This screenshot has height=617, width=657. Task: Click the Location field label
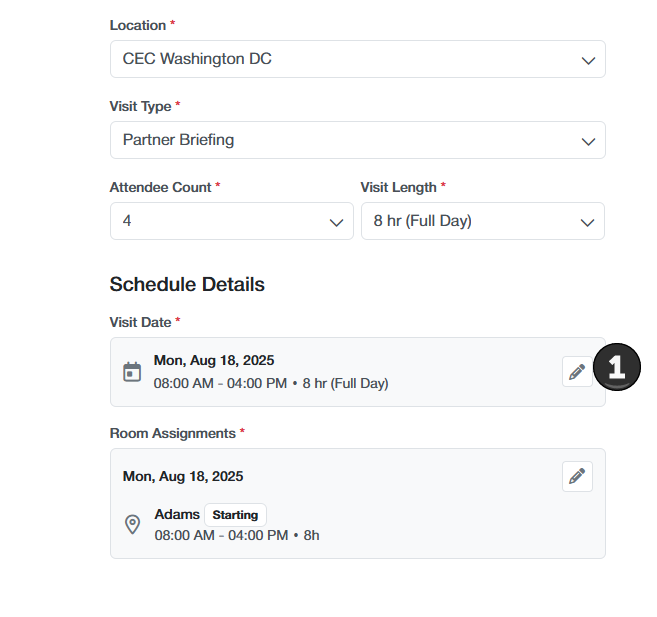click(138, 25)
